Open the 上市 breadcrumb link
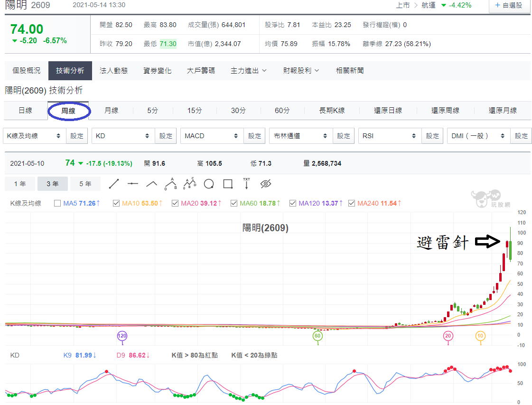Image resolution: width=532 pixels, height=405 pixels. pyautogui.click(x=403, y=5)
